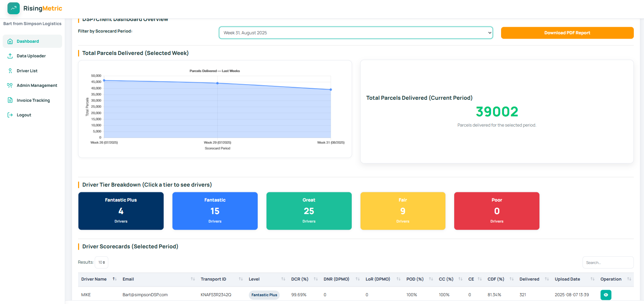Image resolution: width=644 pixels, height=304 pixels.
Task: Download the PDF Report
Action: tap(567, 33)
